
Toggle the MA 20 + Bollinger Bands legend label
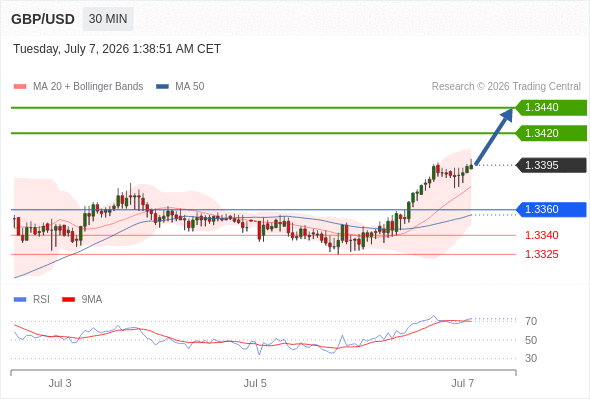pos(88,87)
